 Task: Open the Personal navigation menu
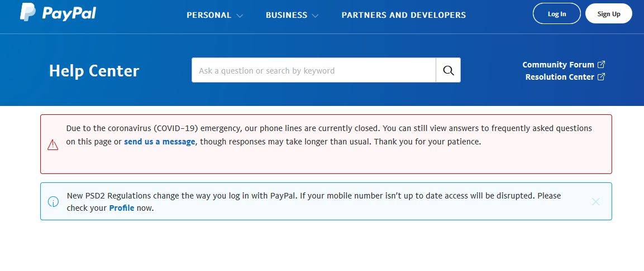(209, 15)
